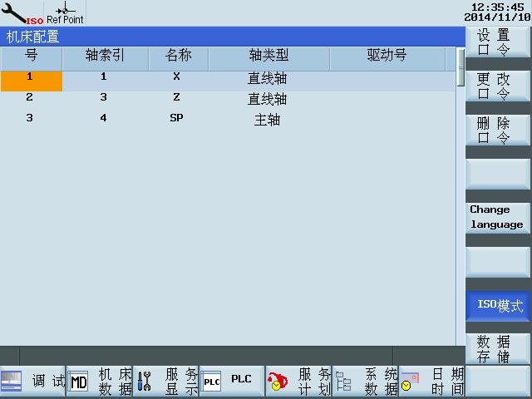Choose the 删除口令 delete password softkey
532x399 pixels.
coord(497,131)
